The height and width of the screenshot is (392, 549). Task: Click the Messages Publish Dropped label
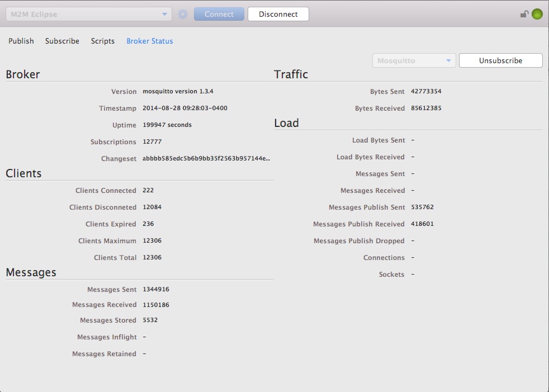pos(359,240)
